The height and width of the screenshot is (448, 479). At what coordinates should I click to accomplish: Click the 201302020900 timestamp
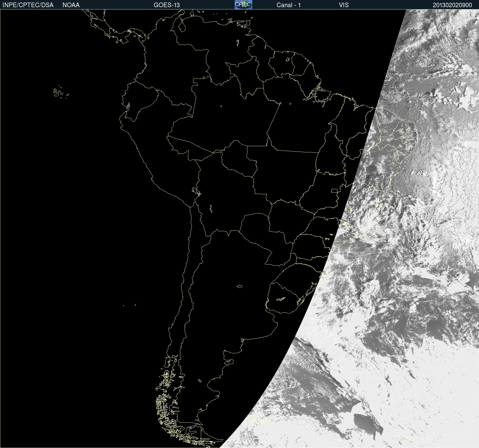click(x=452, y=5)
